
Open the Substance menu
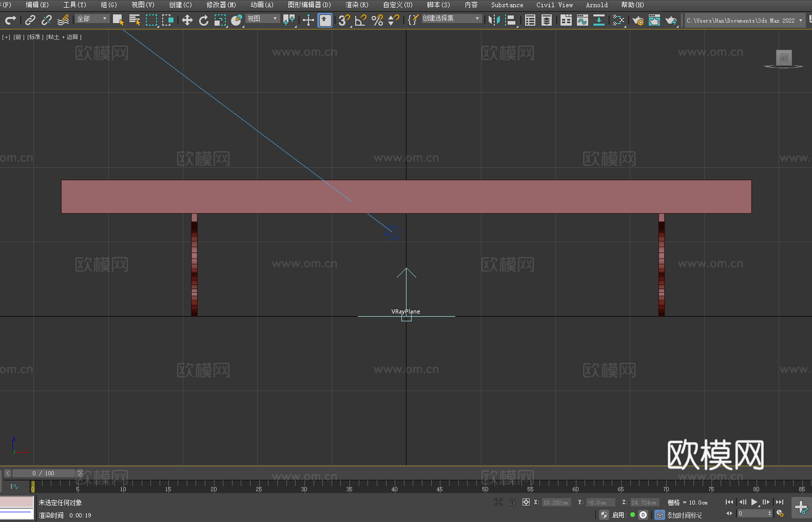(507, 5)
